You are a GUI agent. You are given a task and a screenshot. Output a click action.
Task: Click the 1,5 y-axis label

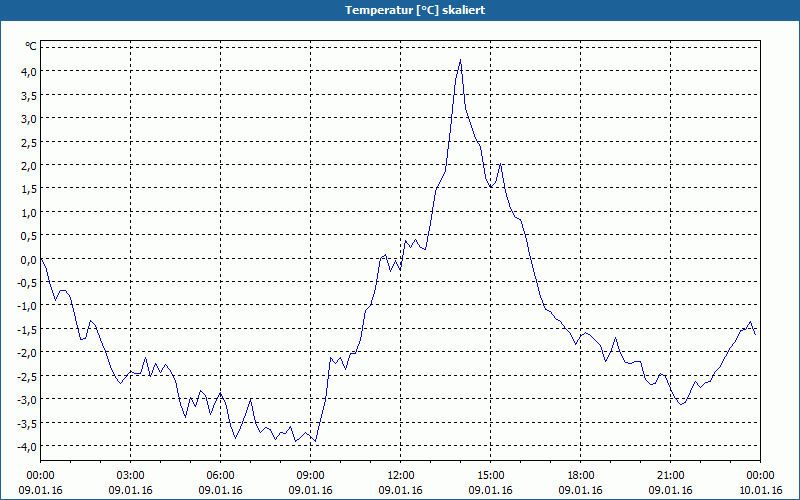click(x=29, y=189)
